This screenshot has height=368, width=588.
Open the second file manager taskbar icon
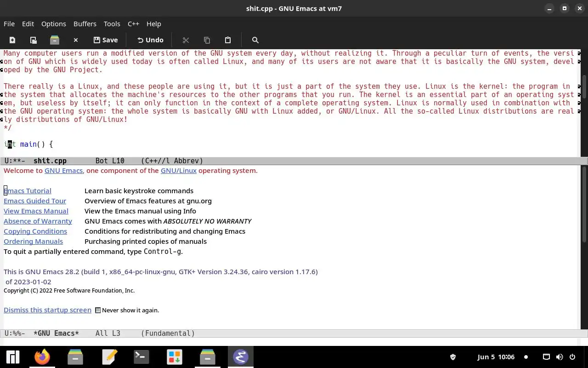[x=208, y=357]
